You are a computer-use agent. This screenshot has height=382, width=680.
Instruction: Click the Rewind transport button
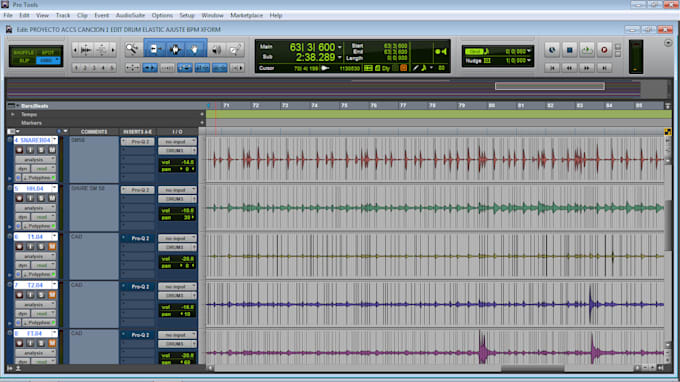[569, 68]
